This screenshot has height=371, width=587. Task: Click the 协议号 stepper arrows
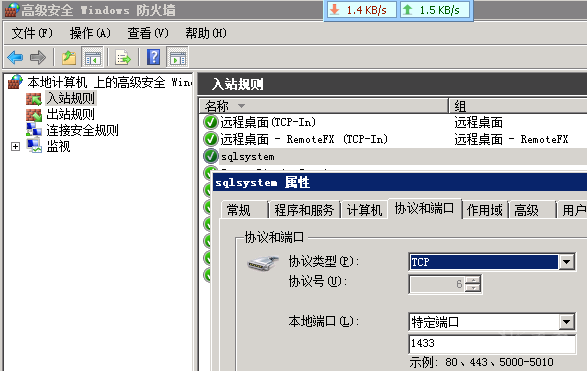[x=473, y=284]
